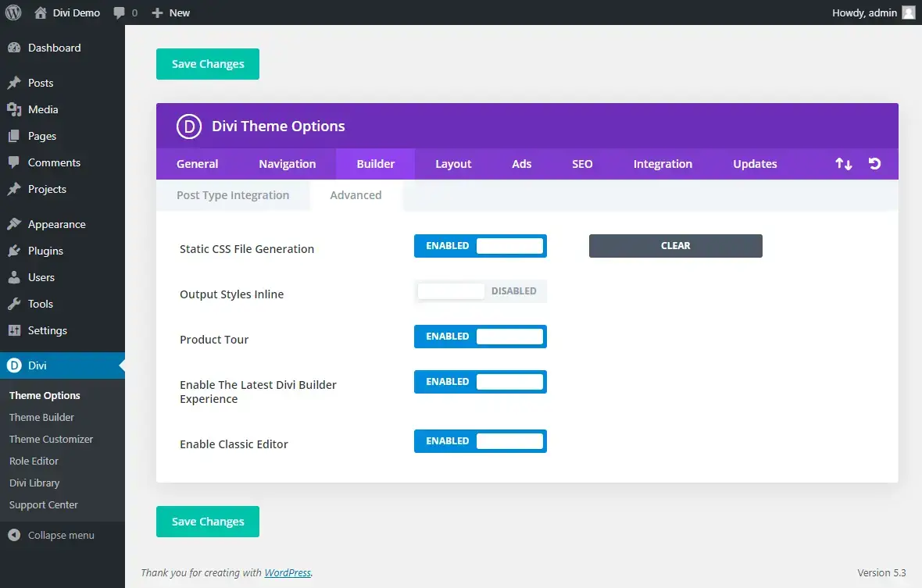
Task: Click the Comments speech bubble sidebar icon
Action: tap(14, 162)
